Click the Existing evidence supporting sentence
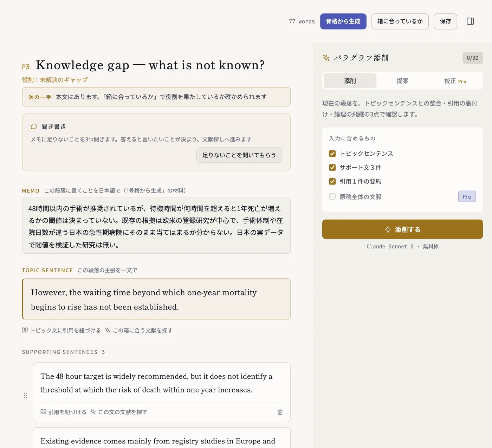 point(158,441)
